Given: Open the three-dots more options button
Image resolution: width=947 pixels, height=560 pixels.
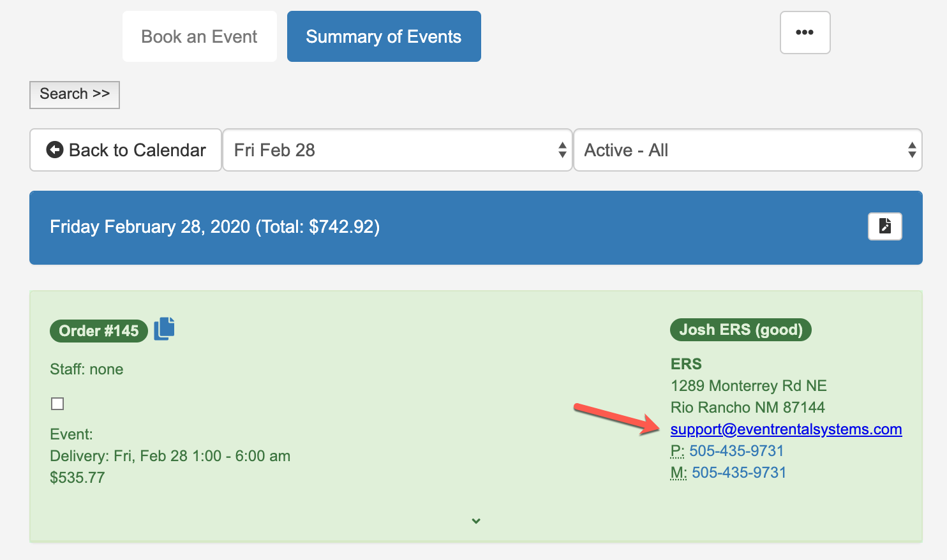Looking at the screenshot, I should point(805,33).
